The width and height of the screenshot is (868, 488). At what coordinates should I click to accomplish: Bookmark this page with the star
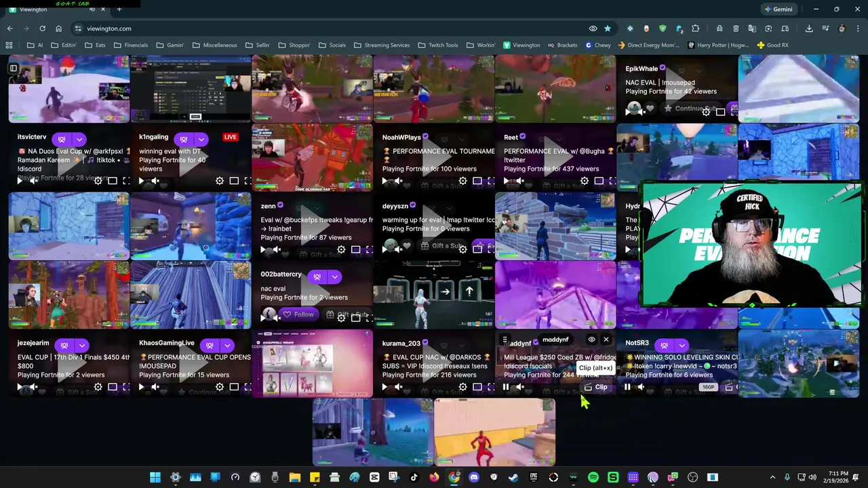pos(608,28)
